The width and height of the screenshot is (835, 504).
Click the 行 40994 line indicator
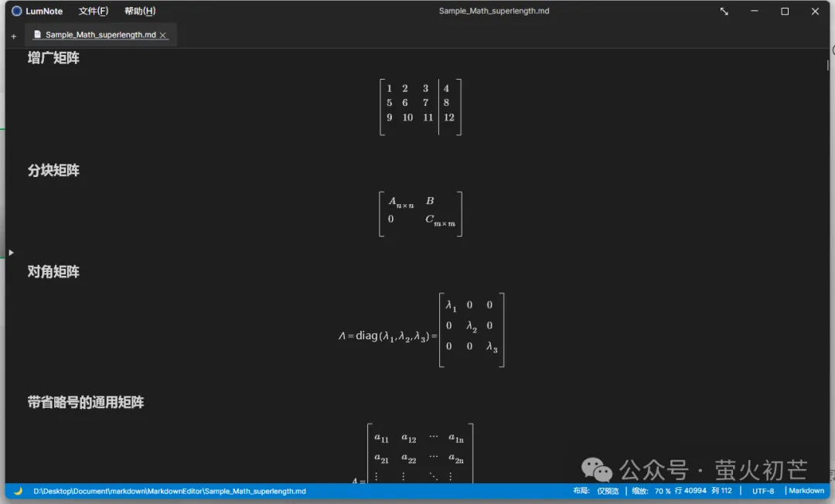pyautogui.click(x=690, y=491)
